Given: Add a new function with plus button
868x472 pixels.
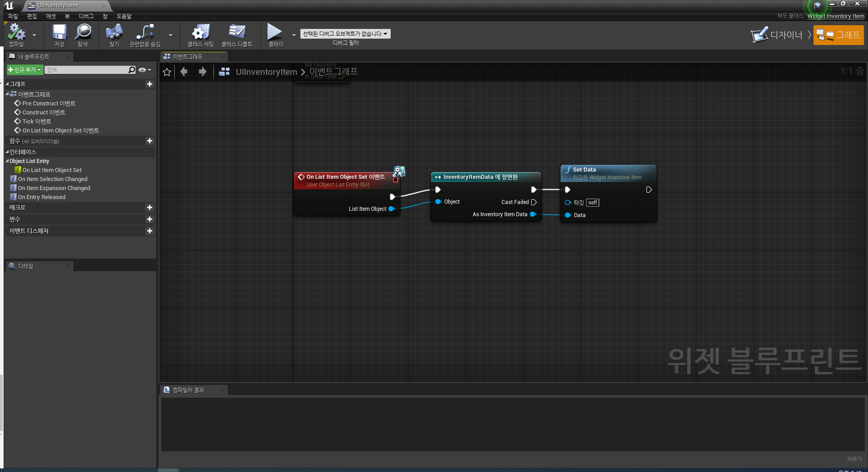Looking at the screenshot, I should pyautogui.click(x=149, y=141).
